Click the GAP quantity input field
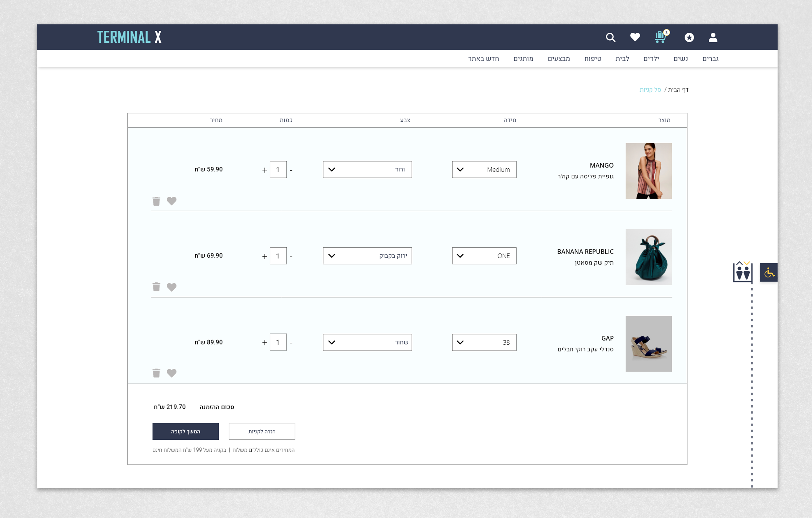Viewport: 812px width, 518px height. 278,342
